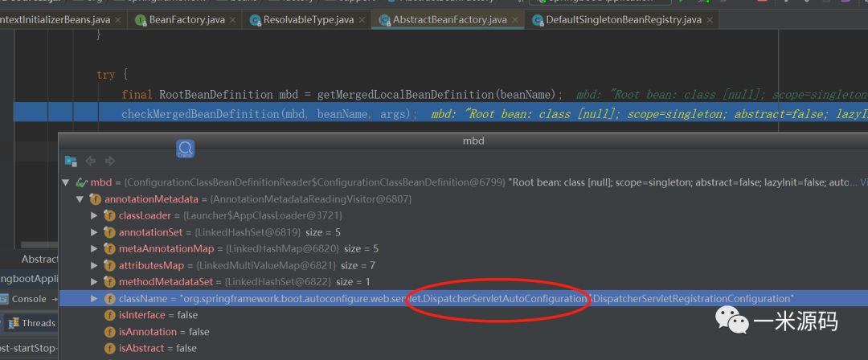Expand the methodMetadataSet node
Image resolution: width=868 pixels, height=360 pixels.
pos(95,282)
